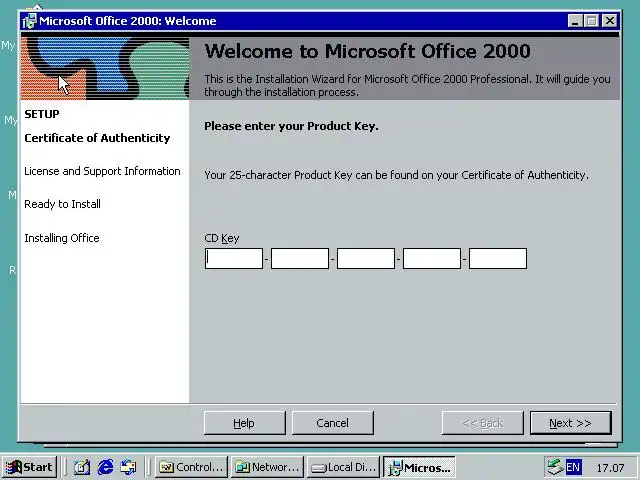Screen dimensions: 640x480
Task: Switch to Network taskbar window
Action: [x=267, y=467]
